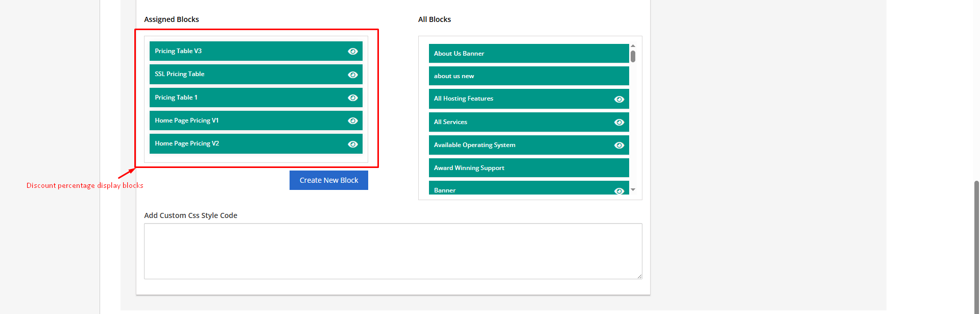Click the page's vertical scrollbar thumb
980x314 pixels.
click(x=976, y=245)
